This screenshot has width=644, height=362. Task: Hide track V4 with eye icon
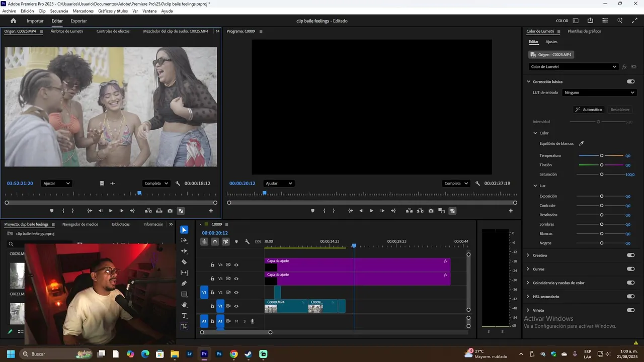click(x=236, y=265)
